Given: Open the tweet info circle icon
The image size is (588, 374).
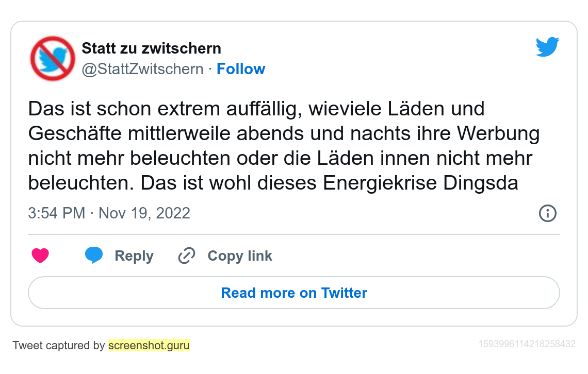Looking at the screenshot, I should pos(547,213).
